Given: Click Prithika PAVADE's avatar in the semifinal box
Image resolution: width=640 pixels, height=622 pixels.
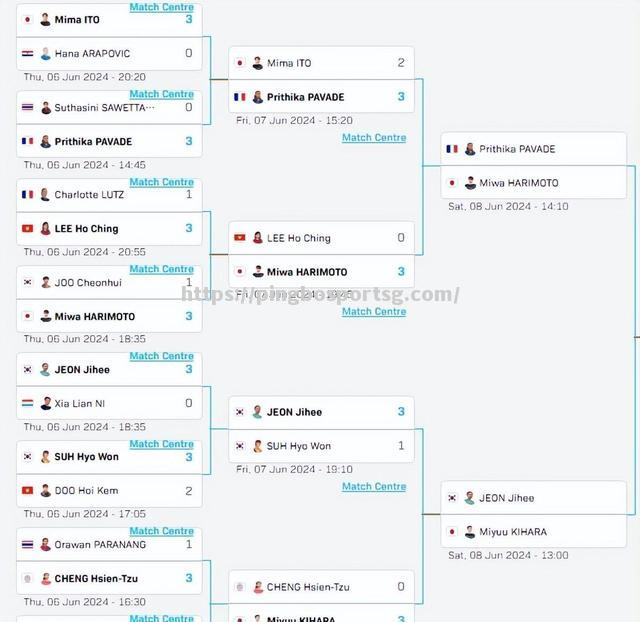Looking at the screenshot, I should [470, 149].
